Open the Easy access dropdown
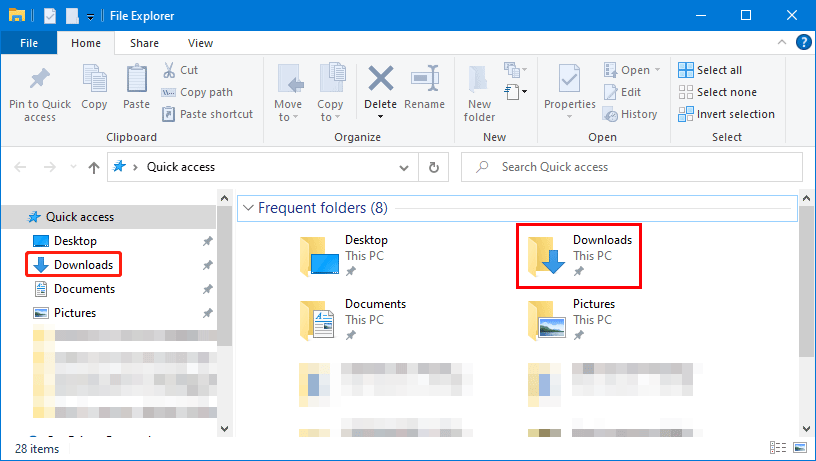The height and width of the screenshot is (461, 816). pyautogui.click(x=515, y=69)
